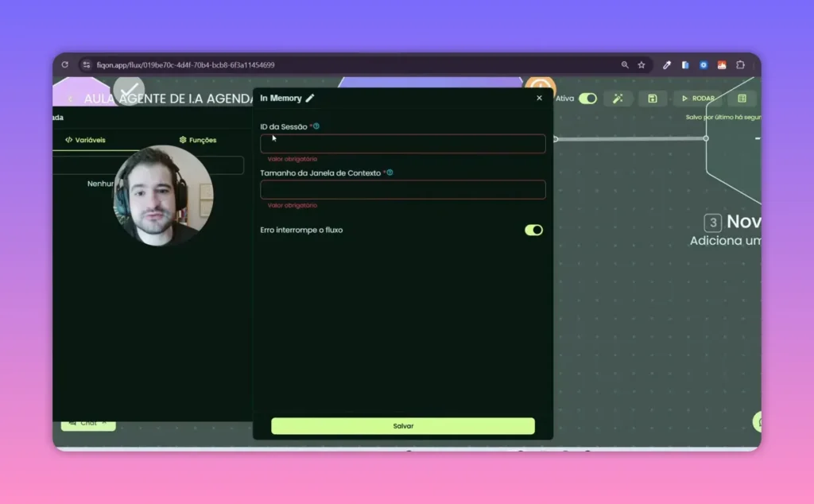Open the list panel icon right of RODAR

pos(742,99)
